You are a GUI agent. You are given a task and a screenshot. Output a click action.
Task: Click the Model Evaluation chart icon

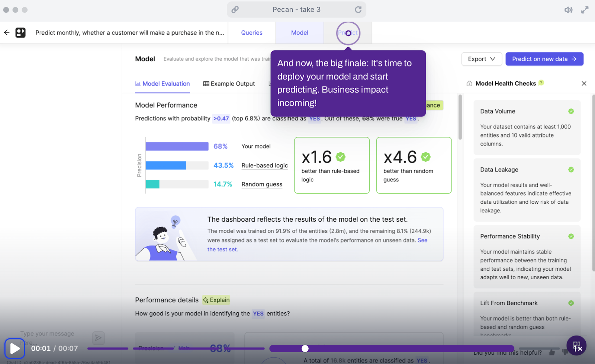point(138,84)
